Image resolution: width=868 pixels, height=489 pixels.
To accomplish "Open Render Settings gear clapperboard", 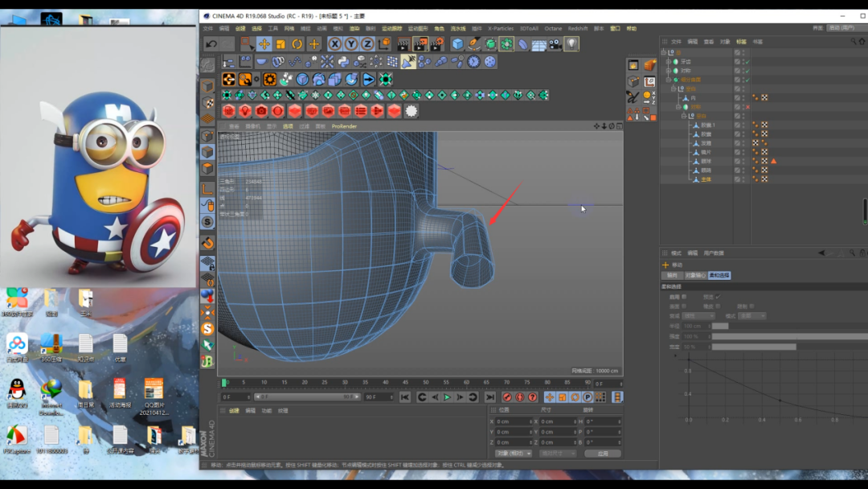I will [436, 43].
